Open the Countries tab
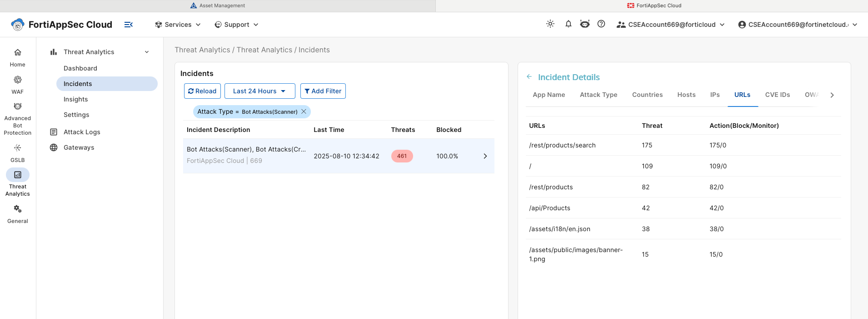This screenshot has width=868, height=319. pyautogui.click(x=647, y=95)
